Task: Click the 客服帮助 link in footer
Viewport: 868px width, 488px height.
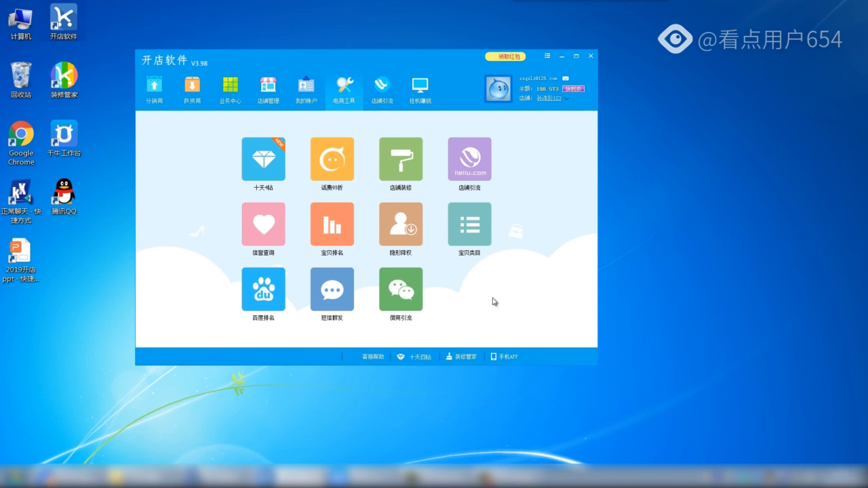Action: coord(372,357)
